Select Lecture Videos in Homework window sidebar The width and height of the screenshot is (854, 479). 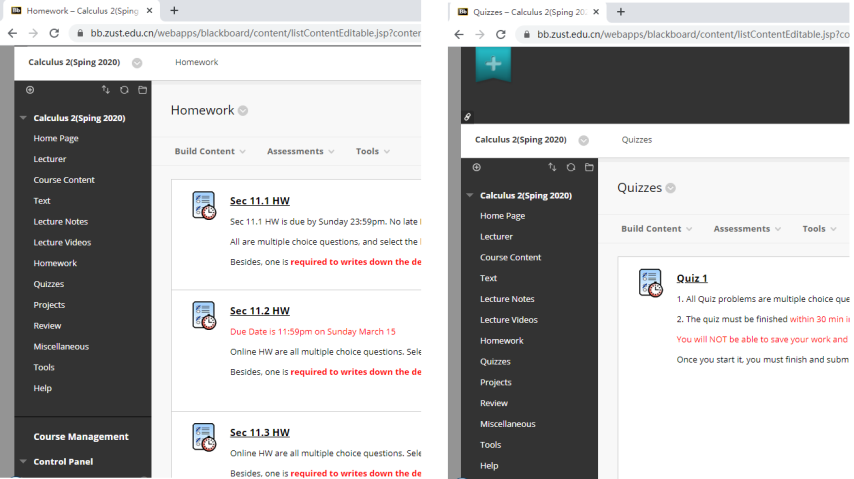62,242
